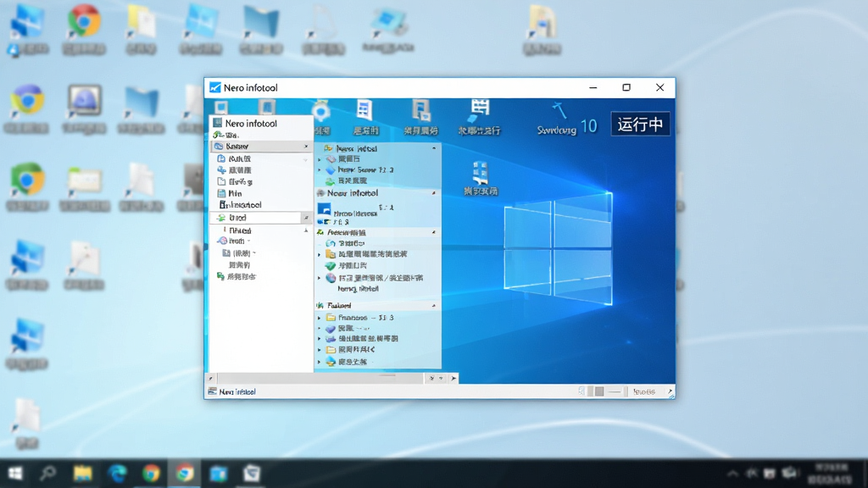
Task: Click the 运行中 status button
Action: pyautogui.click(x=640, y=124)
